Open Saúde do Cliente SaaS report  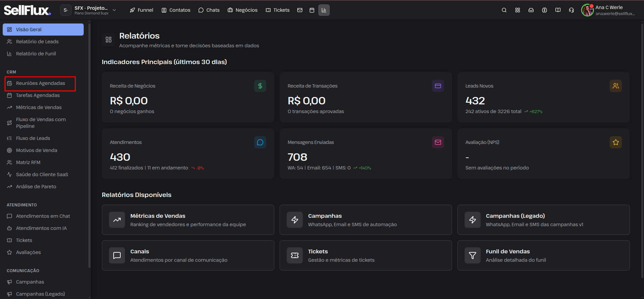pyautogui.click(x=43, y=175)
